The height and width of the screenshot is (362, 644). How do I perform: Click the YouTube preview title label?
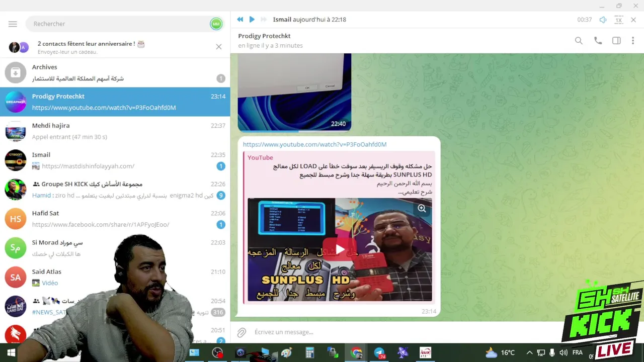click(x=260, y=157)
